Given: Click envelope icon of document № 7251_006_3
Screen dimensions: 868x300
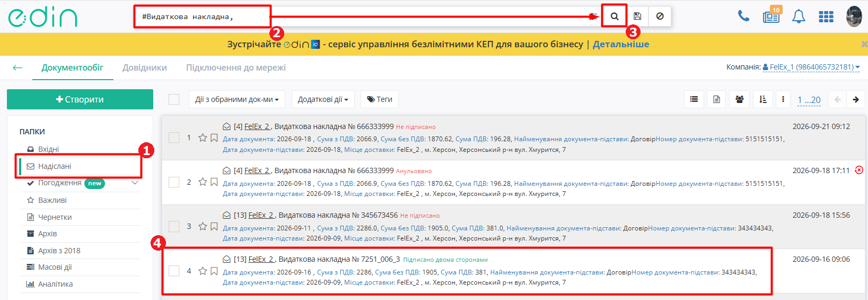Looking at the screenshot, I should coord(226,259).
